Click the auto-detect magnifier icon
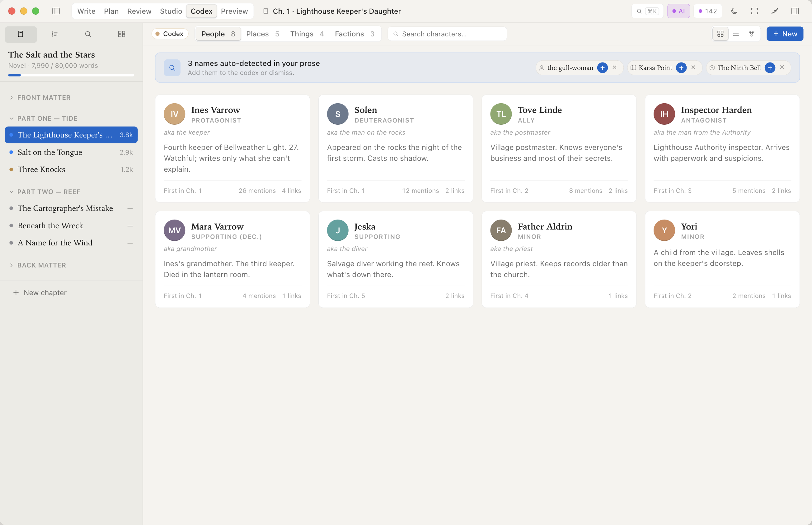Viewport: 812px width, 525px height. pyautogui.click(x=172, y=67)
